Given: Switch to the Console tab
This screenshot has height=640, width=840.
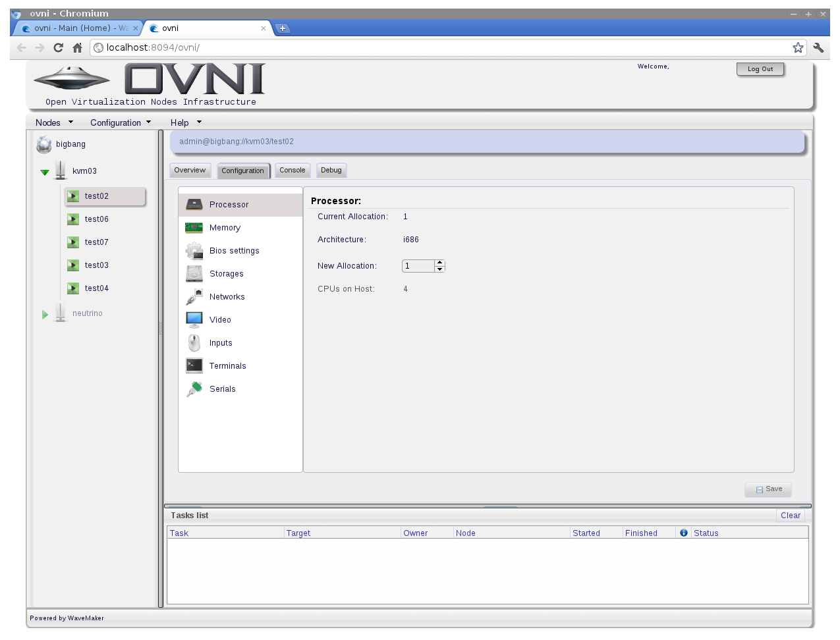Looking at the screenshot, I should click(293, 170).
